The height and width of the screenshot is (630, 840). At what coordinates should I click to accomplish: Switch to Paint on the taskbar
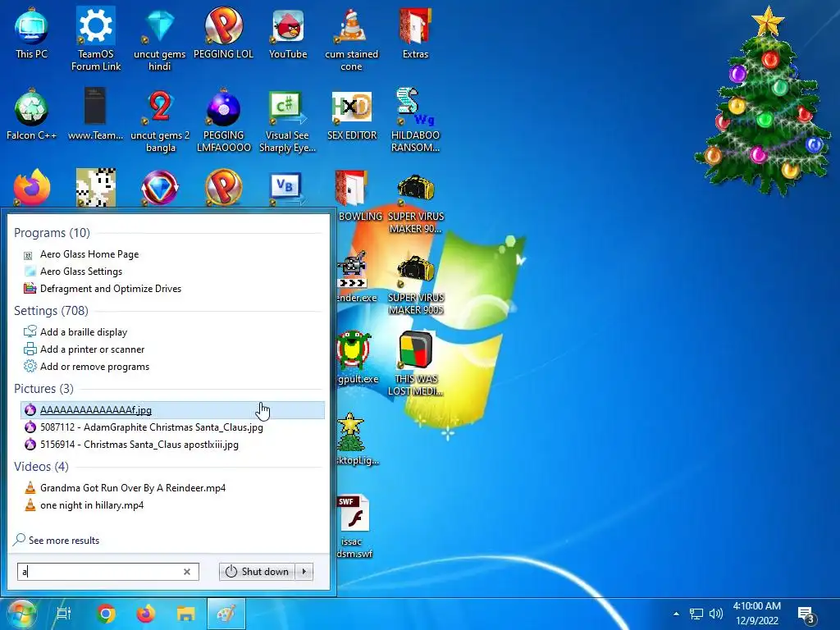point(226,614)
